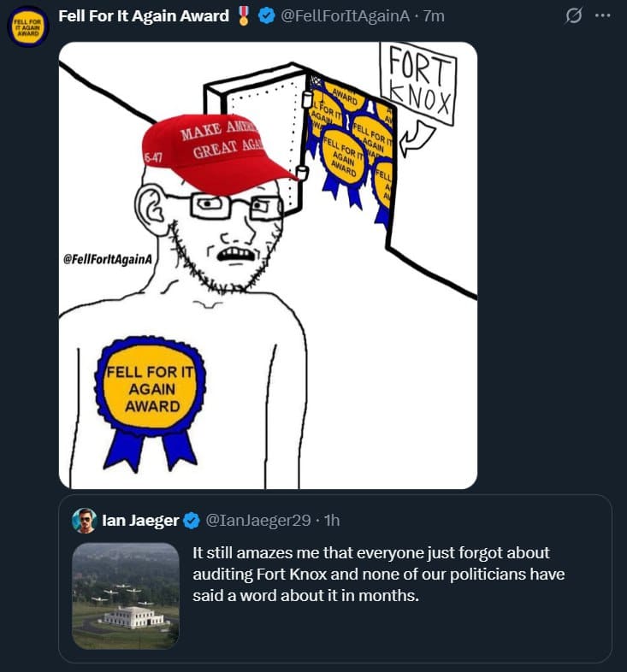Click verified badge next to Fell For It Again Award
This screenshot has width=627, height=672.
click(x=266, y=16)
